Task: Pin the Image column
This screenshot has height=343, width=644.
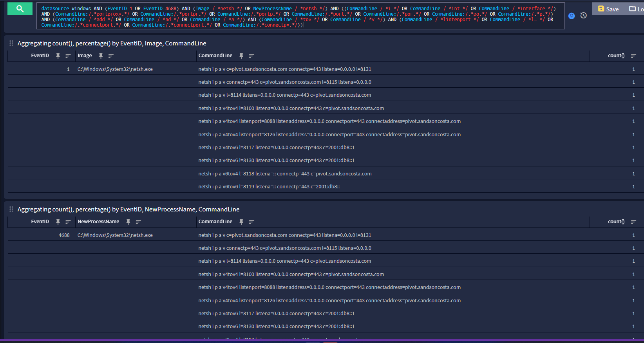Action: point(101,56)
